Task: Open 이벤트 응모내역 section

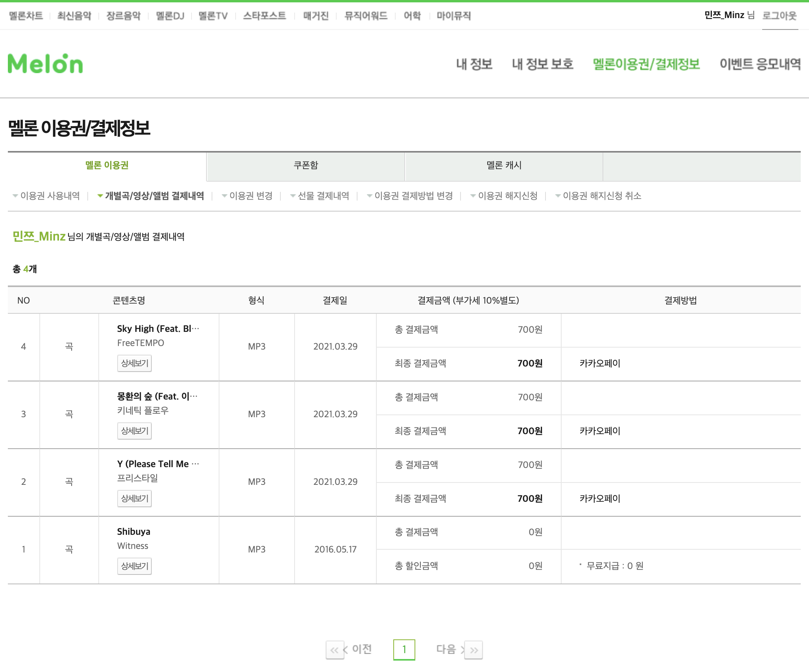Action: click(x=760, y=64)
